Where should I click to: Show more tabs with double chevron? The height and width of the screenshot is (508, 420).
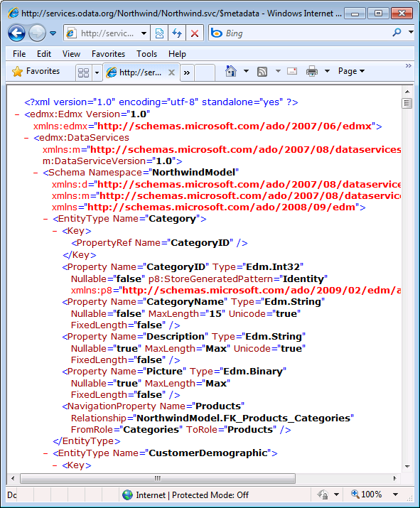187,72
